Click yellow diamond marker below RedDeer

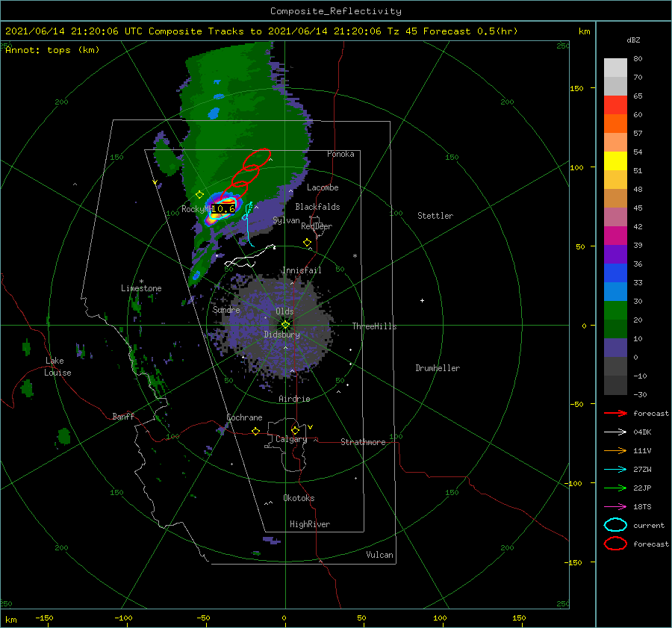pyautogui.click(x=307, y=243)
